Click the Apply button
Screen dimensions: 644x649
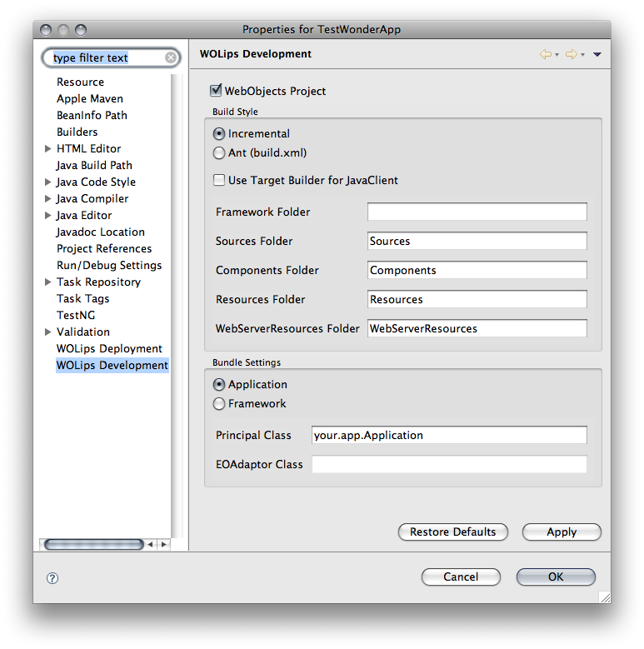pyautogui.click(x=561, y=532)
